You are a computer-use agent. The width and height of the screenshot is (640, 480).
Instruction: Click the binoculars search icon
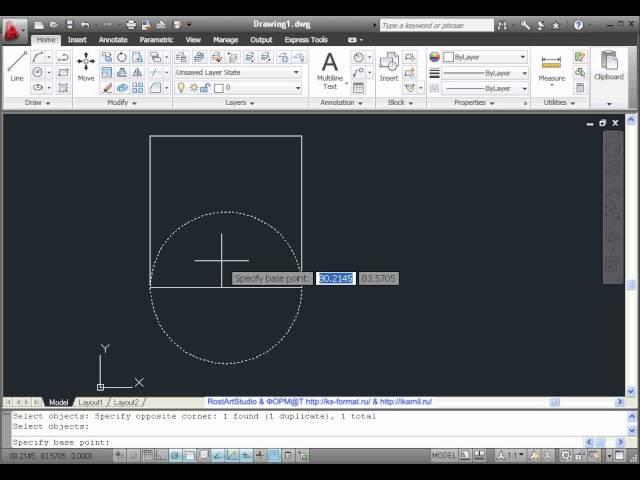point(502,25)
